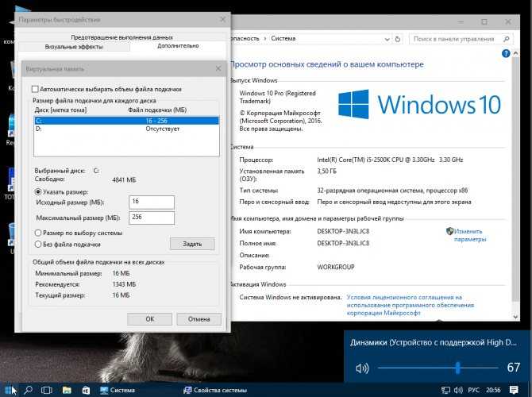Click Рекомендуется 1343 МБ value

point(124,284)
